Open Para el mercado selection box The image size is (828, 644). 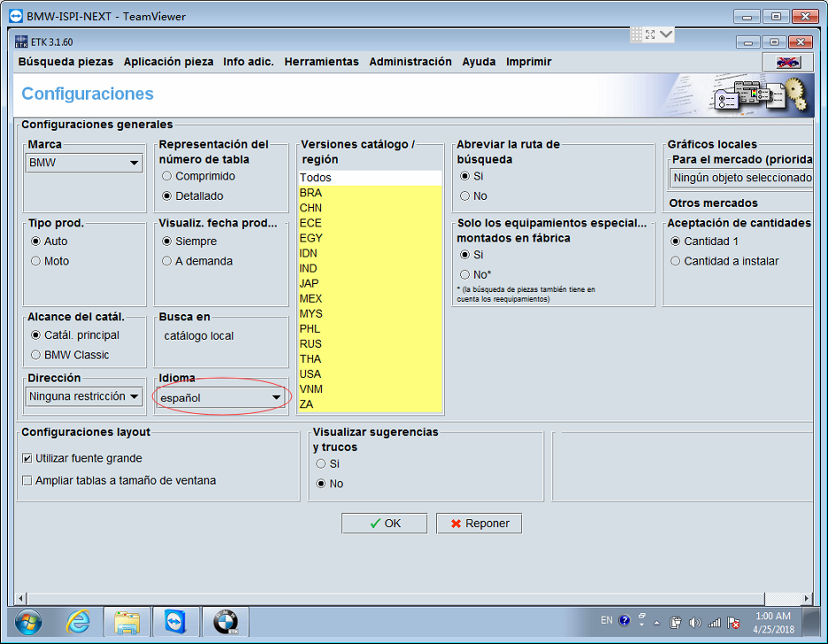tap(741, 178)
